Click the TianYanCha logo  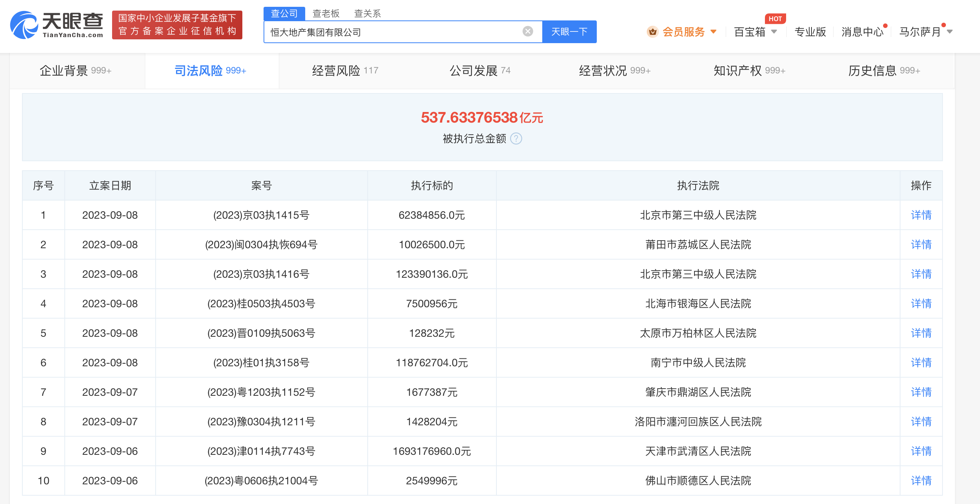pos(56,25)
